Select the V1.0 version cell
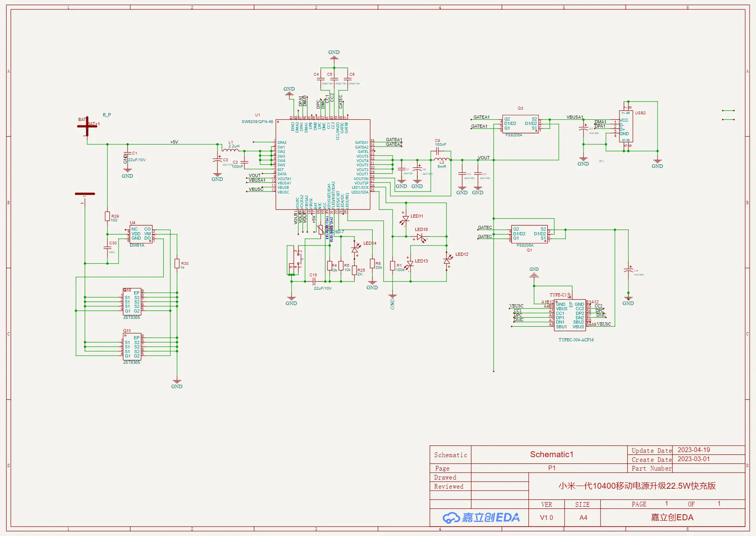 click(x=546, y=517)
